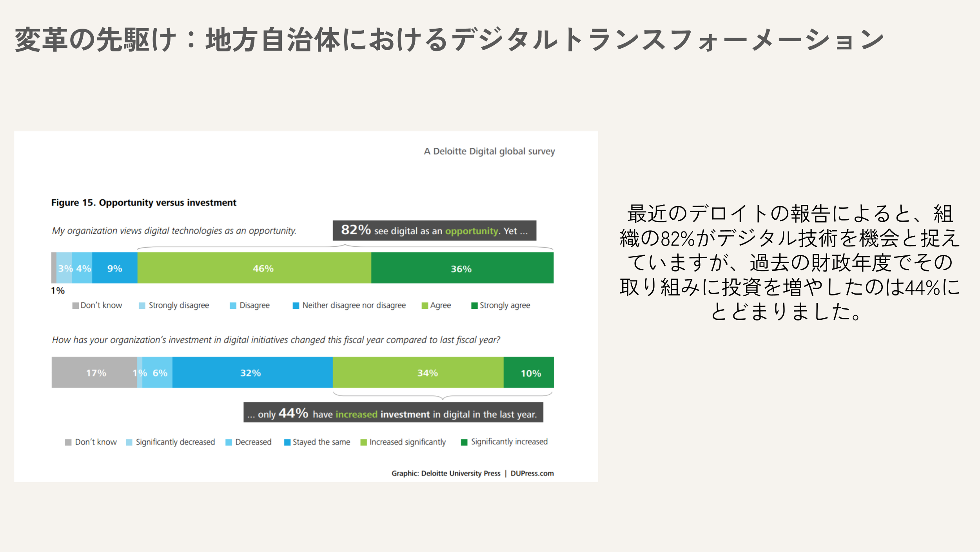Click the DUPress.com link text
The height and width of the screenshot is (552, 980).
click(532, 474)
